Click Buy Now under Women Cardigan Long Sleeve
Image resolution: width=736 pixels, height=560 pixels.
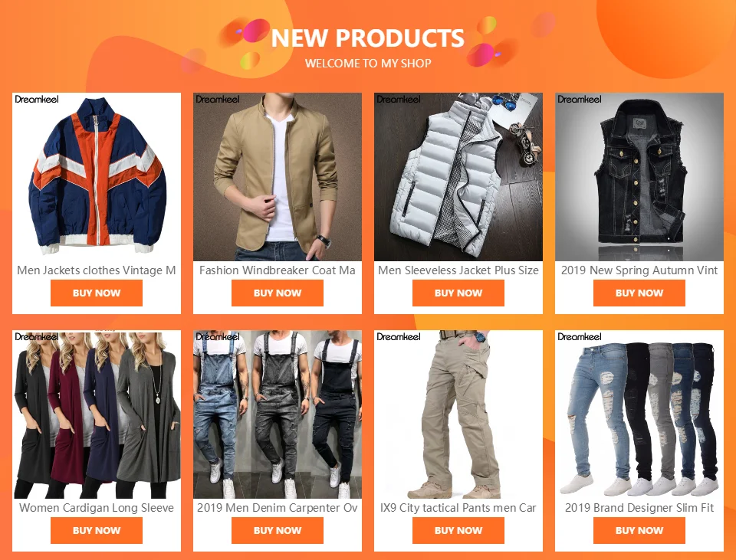pyautogui.click(x=97, y=530)
